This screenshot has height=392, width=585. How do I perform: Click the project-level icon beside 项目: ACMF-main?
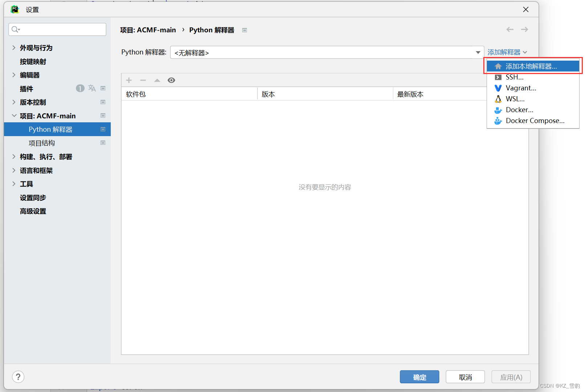click(103, 115)
